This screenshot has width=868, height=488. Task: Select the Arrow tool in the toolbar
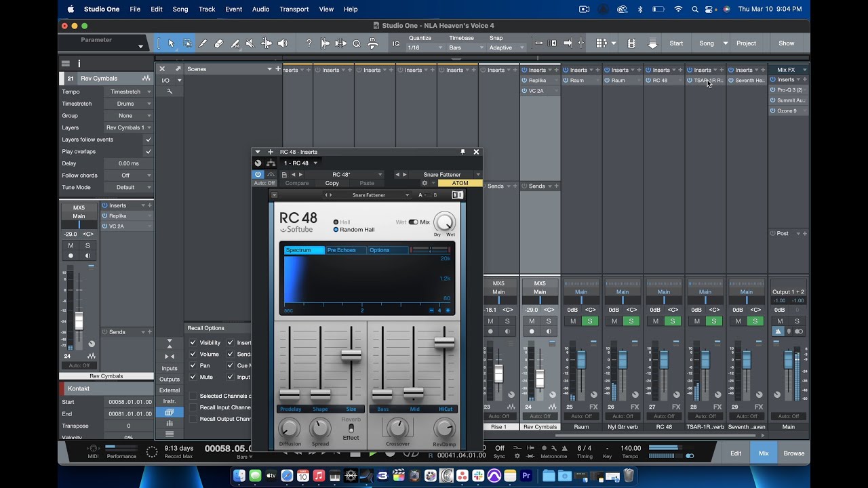click(171, 43)
